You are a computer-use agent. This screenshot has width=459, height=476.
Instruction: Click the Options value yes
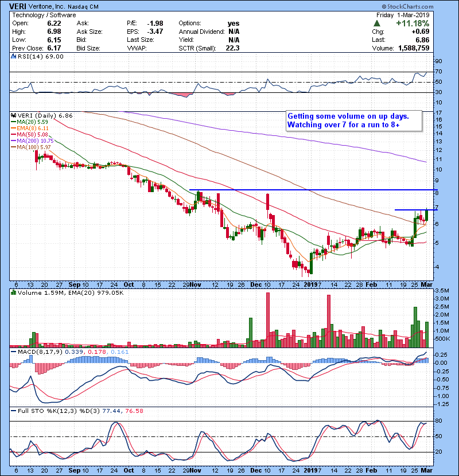[234, 24]
